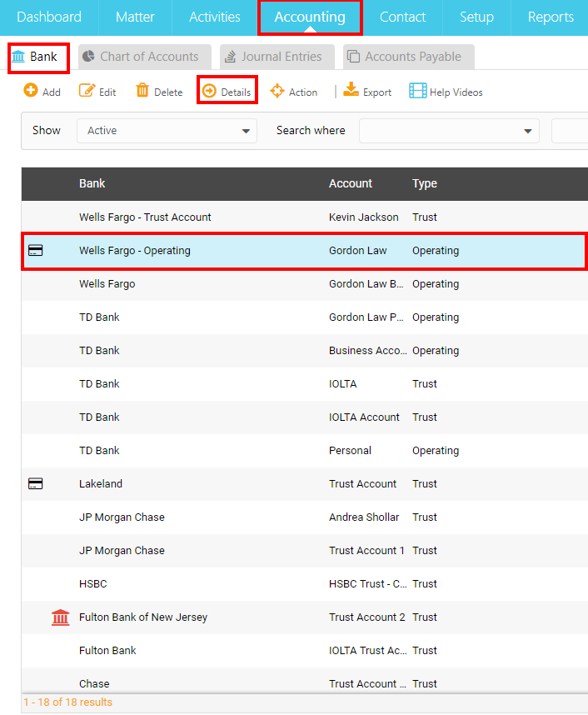Click the HSBC Trust - C... account cell

(x=367, y=583)
